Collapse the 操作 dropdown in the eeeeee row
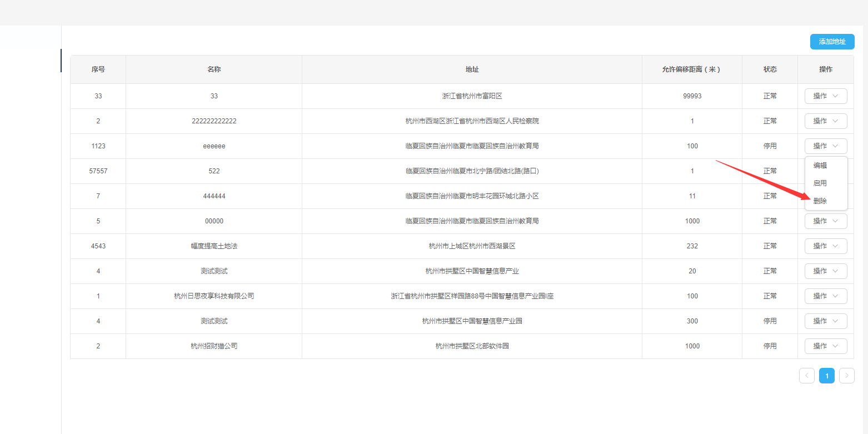The width and height of the screenshot is (868, 434). 825,146
